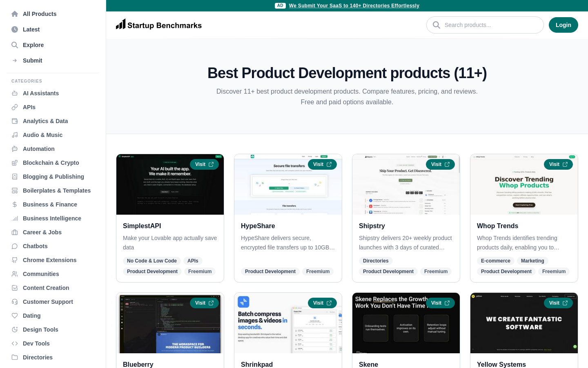Open the Whop Trends screenshot thumbnail
588x368 pixels.
(x=524, y=184)
